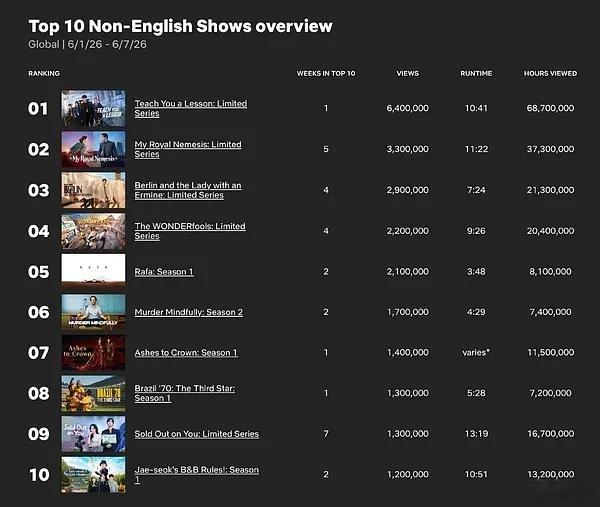Click the 1,700,000 views value
The height and width of the screenshot is (507, 600).
coord(408,312)
